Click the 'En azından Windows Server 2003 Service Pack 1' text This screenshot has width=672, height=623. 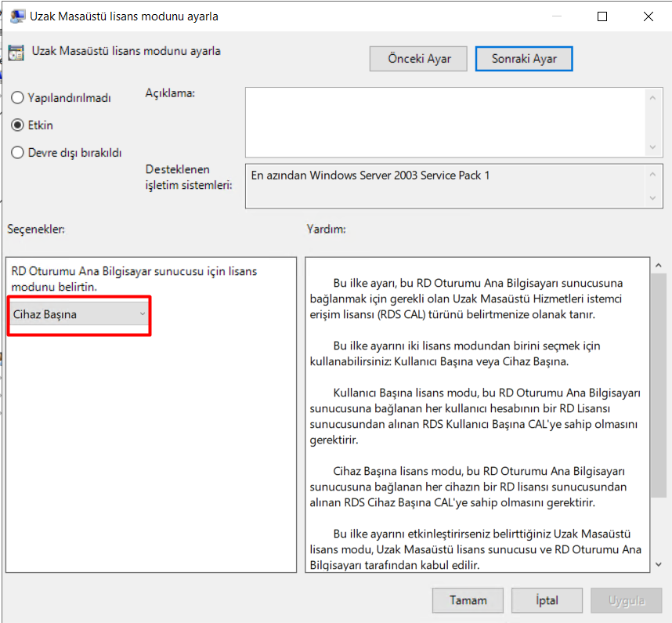pos(370,176)
